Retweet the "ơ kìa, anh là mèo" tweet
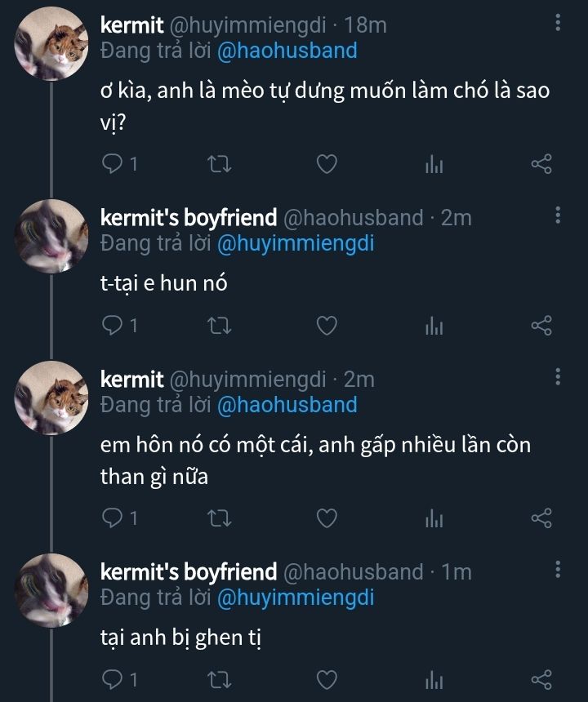Image resolution: width=588 pixels, height=702 pixels. point(220,164)
